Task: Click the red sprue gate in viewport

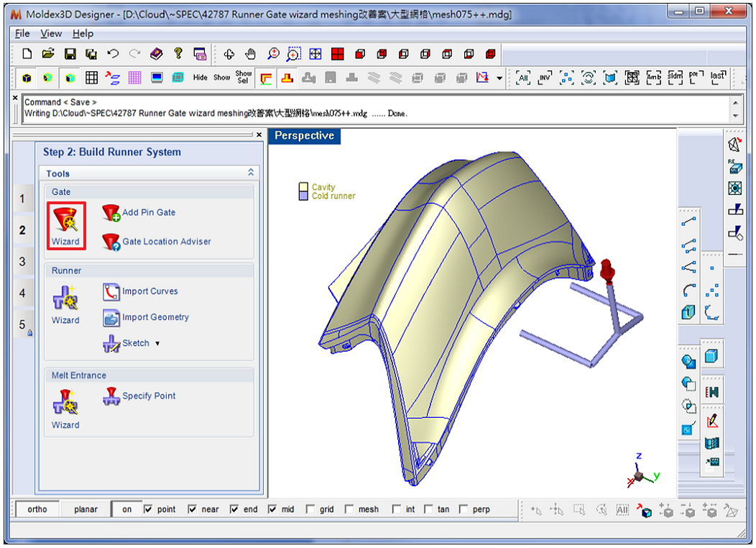Action: (x=607, y=271)
